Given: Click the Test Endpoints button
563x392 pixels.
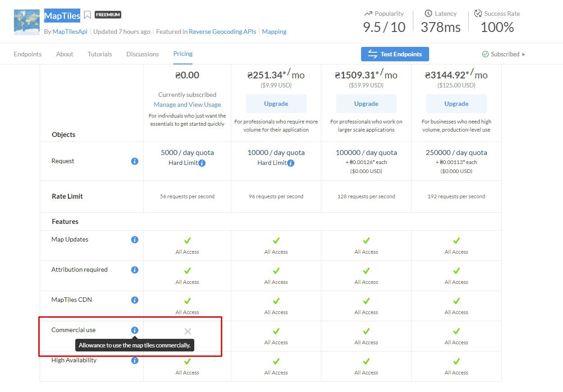Looking at the screenshot, I should (395, 54).
